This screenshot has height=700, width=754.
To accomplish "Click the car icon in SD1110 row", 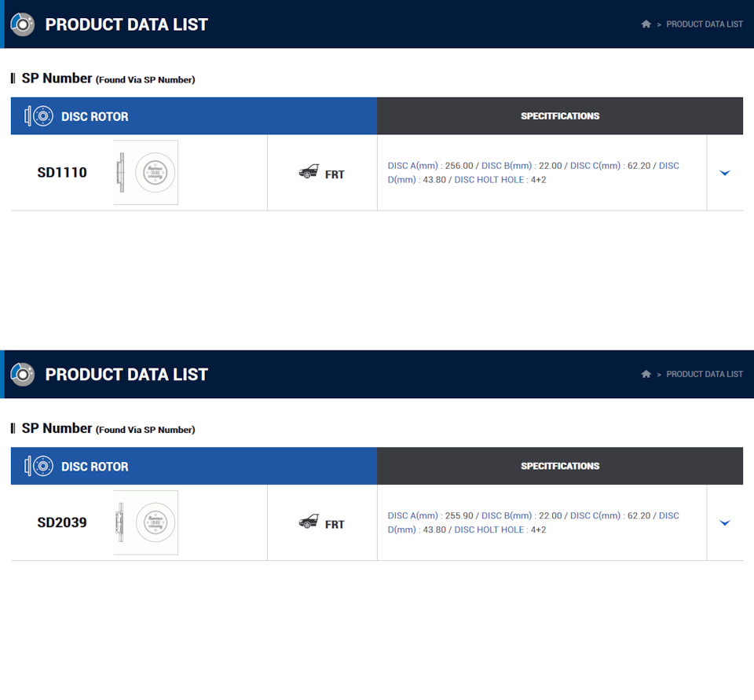I will [x=308, y=172].
